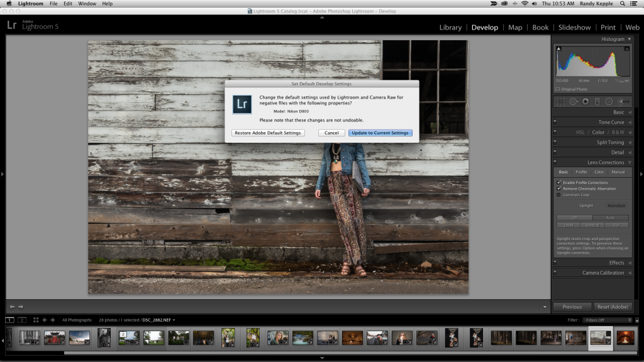
Task: Click the Previous button
Action: pos(572,307)
